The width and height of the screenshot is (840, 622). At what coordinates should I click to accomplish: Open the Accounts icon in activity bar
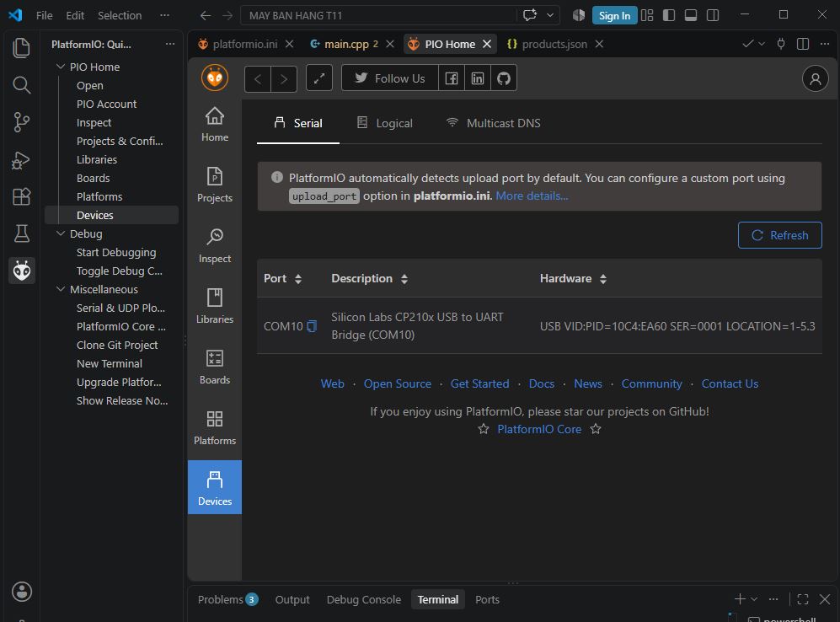coord(21,592)
